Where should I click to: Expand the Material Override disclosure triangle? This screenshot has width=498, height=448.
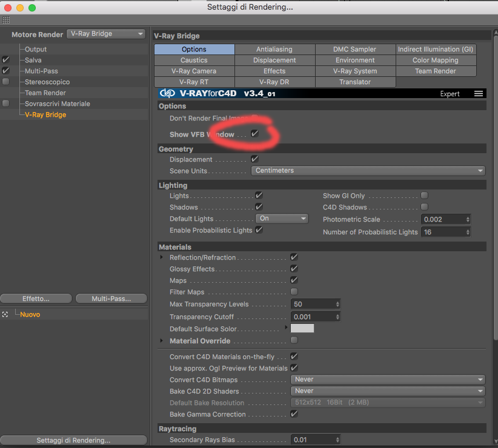click(x=161, y=340)
